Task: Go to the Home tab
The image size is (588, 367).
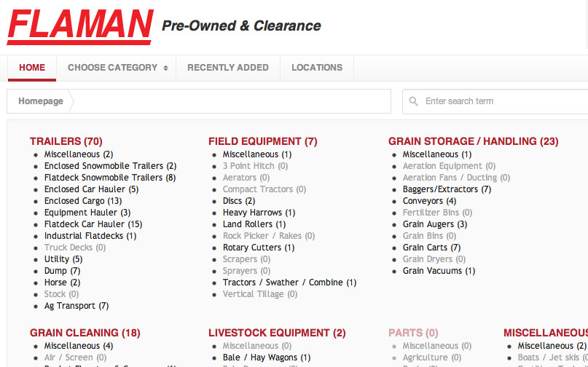Action: coord(32,68)
